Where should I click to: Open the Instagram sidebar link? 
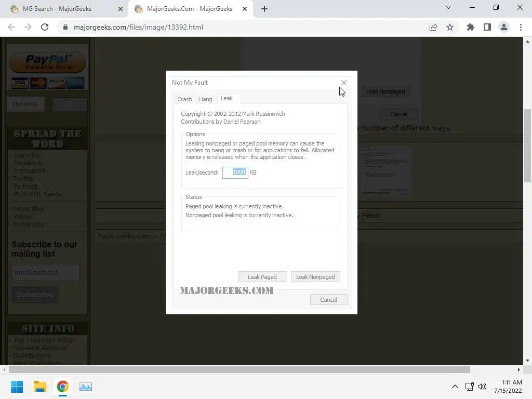point(29,170)
